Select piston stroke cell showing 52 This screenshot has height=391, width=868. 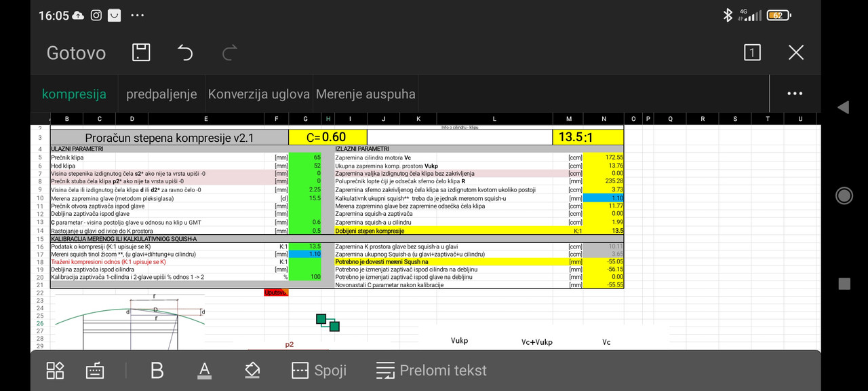[306, 165]
